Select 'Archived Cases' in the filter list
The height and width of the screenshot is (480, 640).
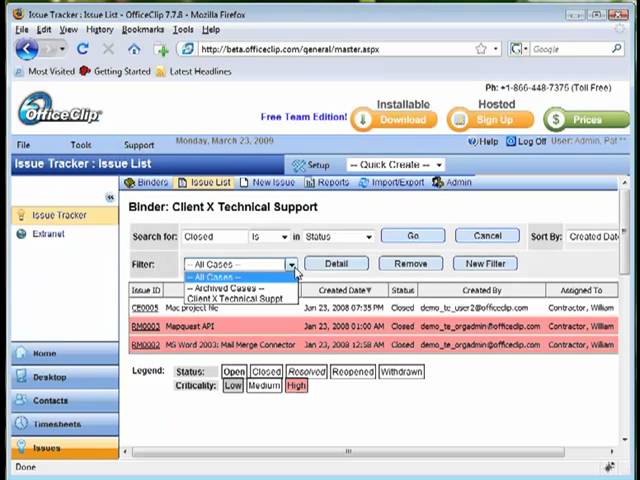(226, 288)
